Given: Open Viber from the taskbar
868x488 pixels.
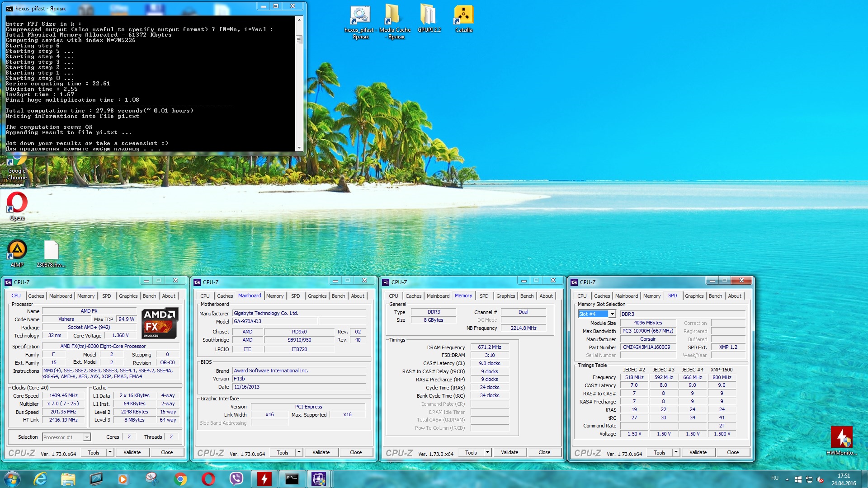Looking at the screenshot, I should click(x=236, y=479).
